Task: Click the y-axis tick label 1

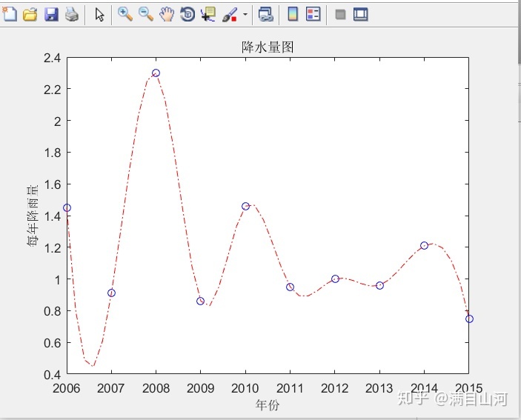Action: pyautogui.click(x=58, y=279)
